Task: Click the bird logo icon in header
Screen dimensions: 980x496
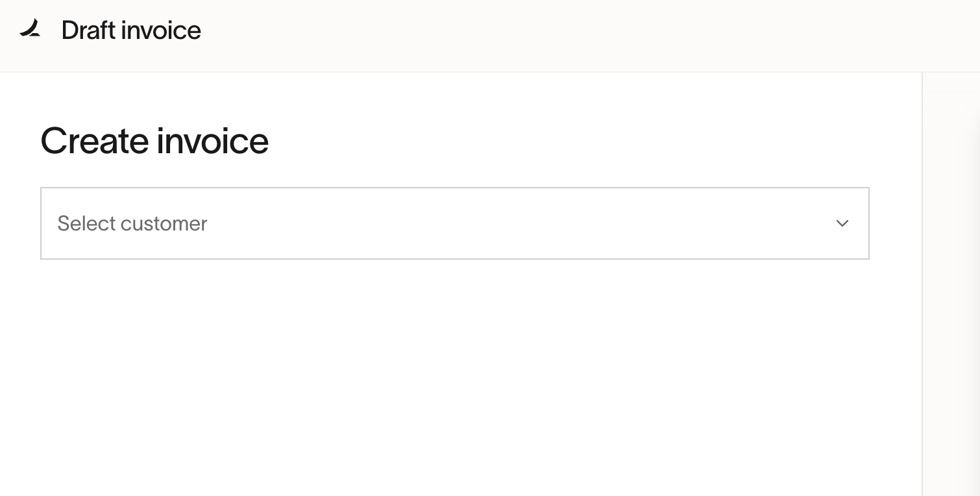Action: click(x=30, y=29)
